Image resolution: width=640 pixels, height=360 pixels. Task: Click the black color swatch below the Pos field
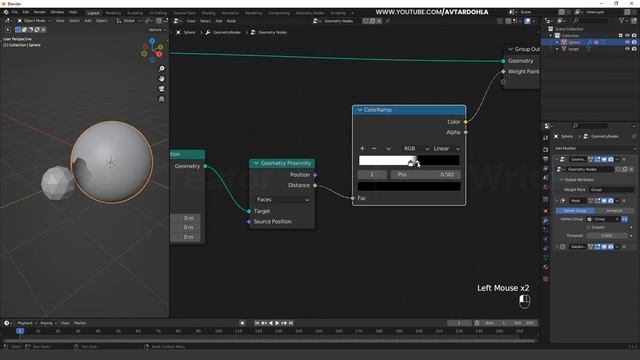point(409,187)
